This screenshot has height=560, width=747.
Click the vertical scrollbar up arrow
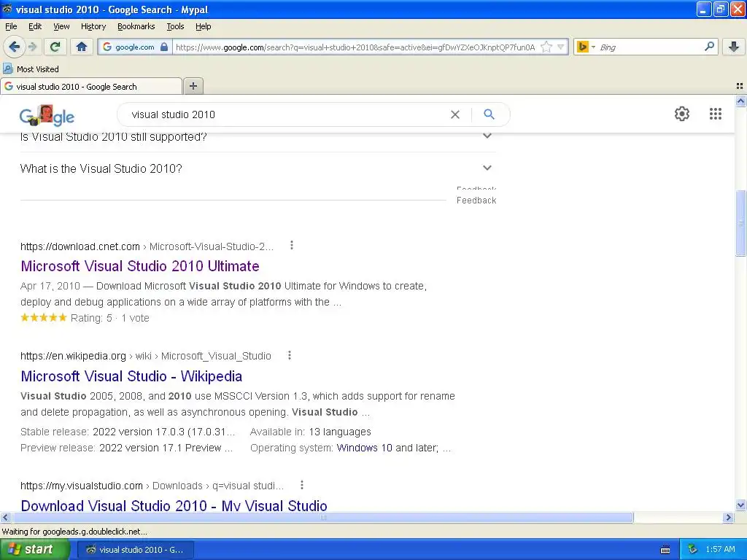pyautogui.click(x=740, y=101)
